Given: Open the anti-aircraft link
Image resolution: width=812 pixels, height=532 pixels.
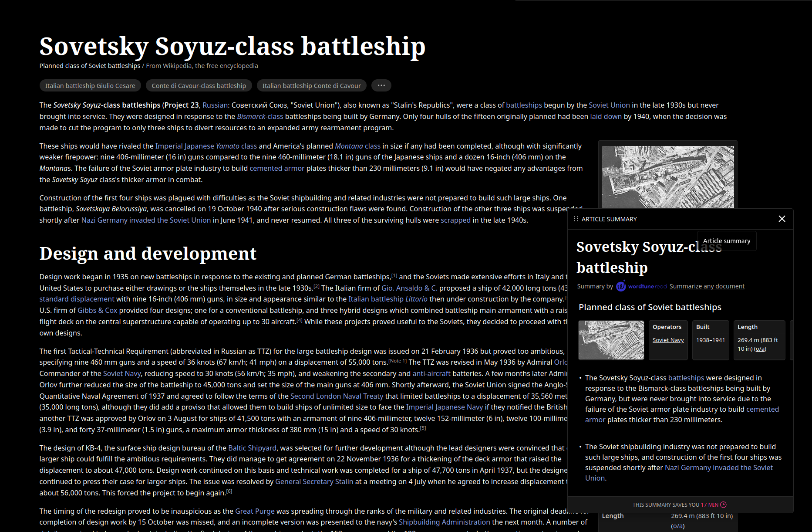Looking at the screenshot, I should coord(431,373).
